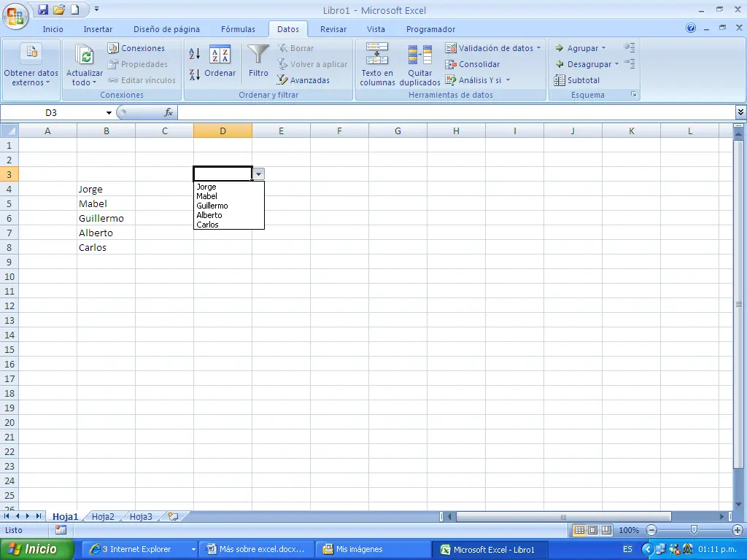
Task: Expand the formula bar
Action: 740,112
